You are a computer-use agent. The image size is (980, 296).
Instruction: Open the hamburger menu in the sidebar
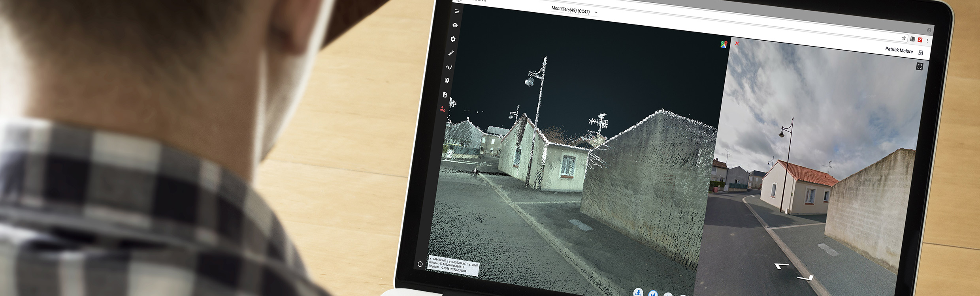(457, 11)
